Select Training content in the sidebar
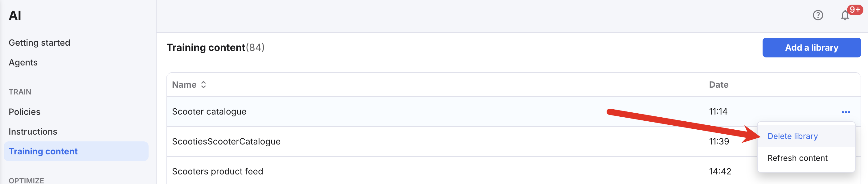The width and height of the screenshot is (868, 184). coord(43,151)
